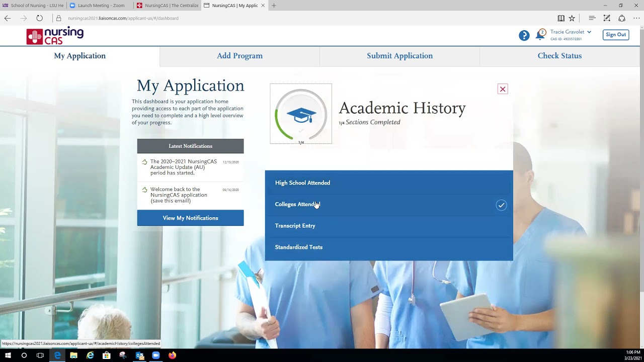Viewport: 644px width, 362px height.
Task: Open the Academic Update period notification
Action: [190, 167]
